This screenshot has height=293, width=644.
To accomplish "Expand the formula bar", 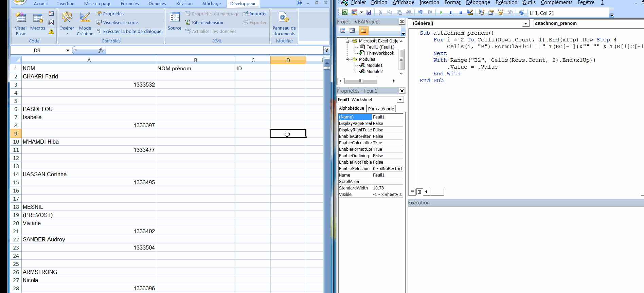I will [x=326, y=50].
